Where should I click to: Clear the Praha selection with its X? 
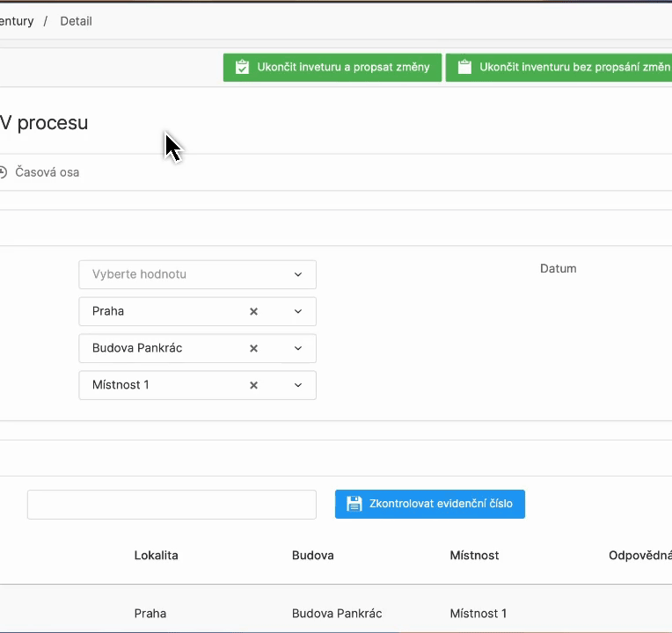pyautogui.click(x=253, y=311)
